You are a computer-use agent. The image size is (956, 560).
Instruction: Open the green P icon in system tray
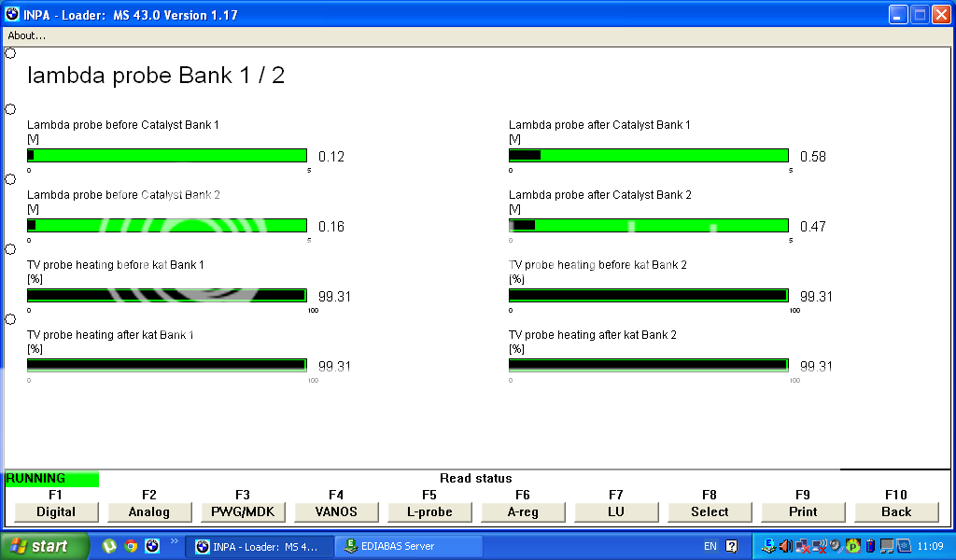click(851, 546)
